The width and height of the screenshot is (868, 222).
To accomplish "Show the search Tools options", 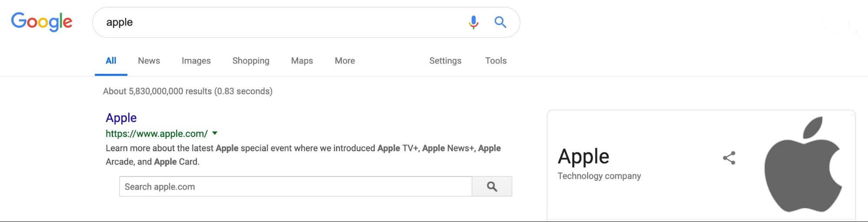I will [496, 61].
